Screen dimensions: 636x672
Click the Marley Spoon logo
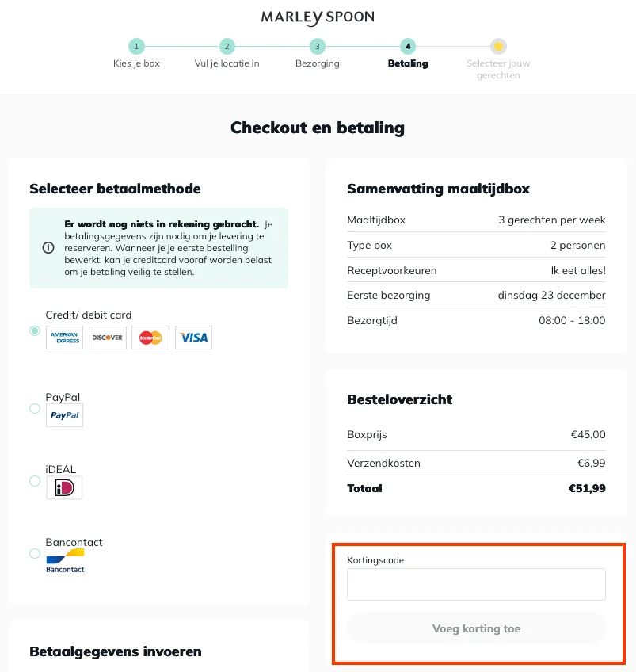coord(318,17)
